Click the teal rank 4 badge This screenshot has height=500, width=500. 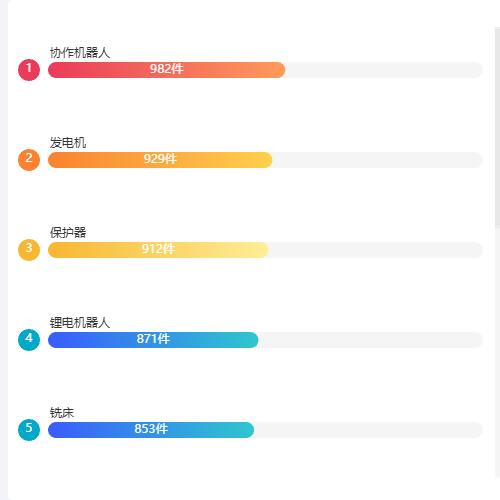29,340
